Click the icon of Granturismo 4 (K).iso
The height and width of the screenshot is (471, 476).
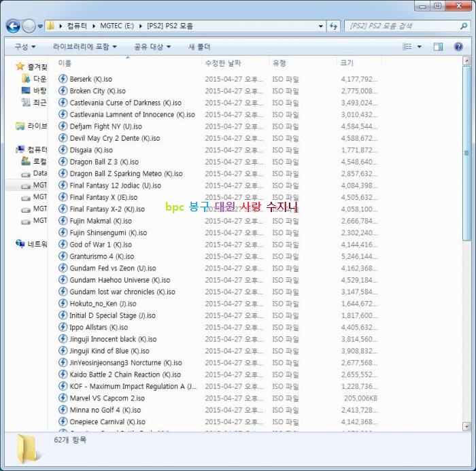(63, 256)
